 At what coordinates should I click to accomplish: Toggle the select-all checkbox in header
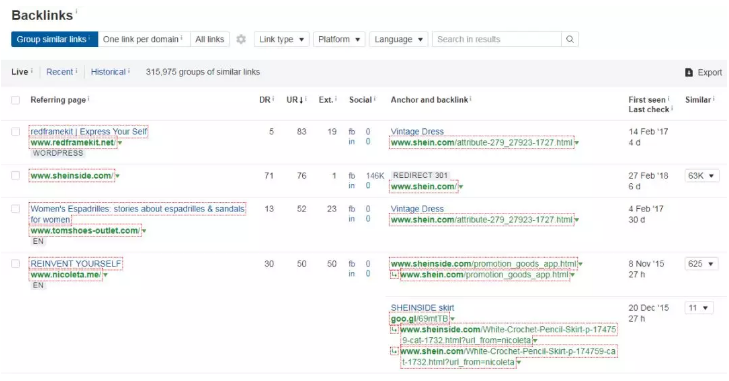(15, 100)
